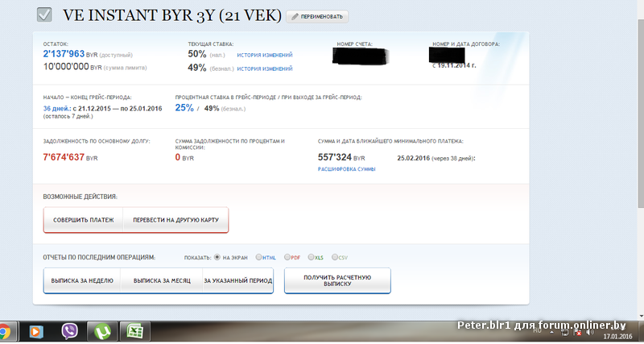This screenshot has width=644, height=344.
Task: Click the volume speaker tray icon
Action: tap(590, 332)
